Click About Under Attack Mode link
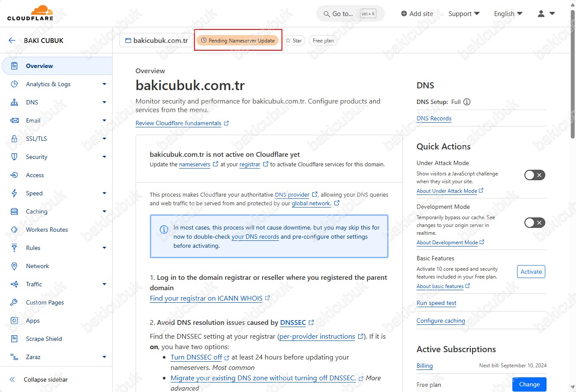576x392 pixels. click(x=450, y=191)
